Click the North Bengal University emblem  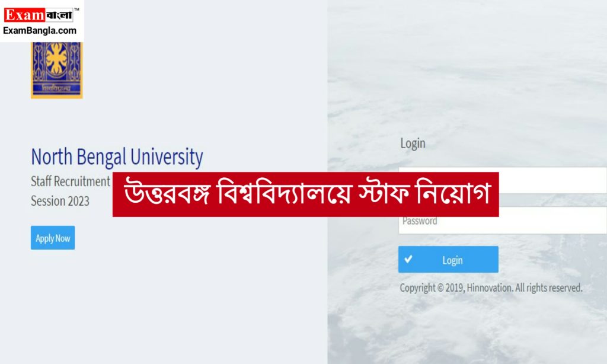coord(56,70)
